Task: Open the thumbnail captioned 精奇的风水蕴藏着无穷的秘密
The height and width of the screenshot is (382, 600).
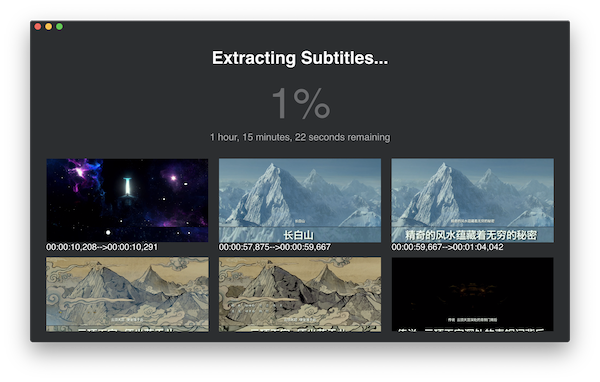Action: 473,200
